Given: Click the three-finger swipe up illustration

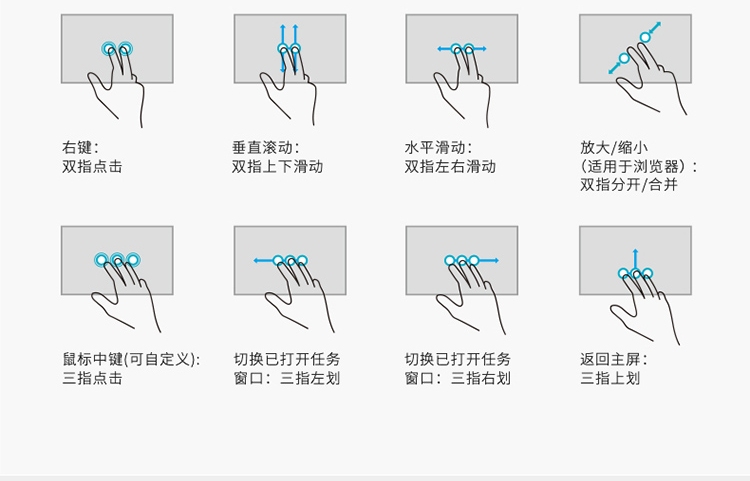Looking at the screenshot, I should pos(635,285).
